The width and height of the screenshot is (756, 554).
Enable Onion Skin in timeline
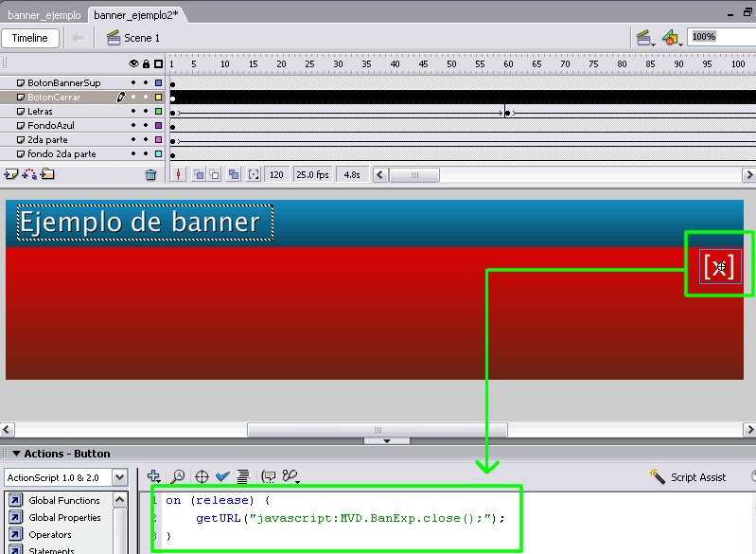199,174
